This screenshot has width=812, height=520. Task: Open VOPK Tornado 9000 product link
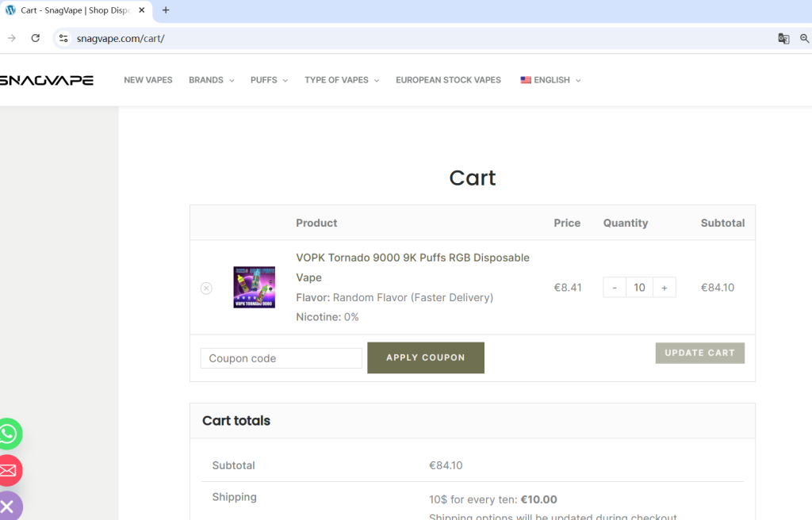click(x=412, y=267)
